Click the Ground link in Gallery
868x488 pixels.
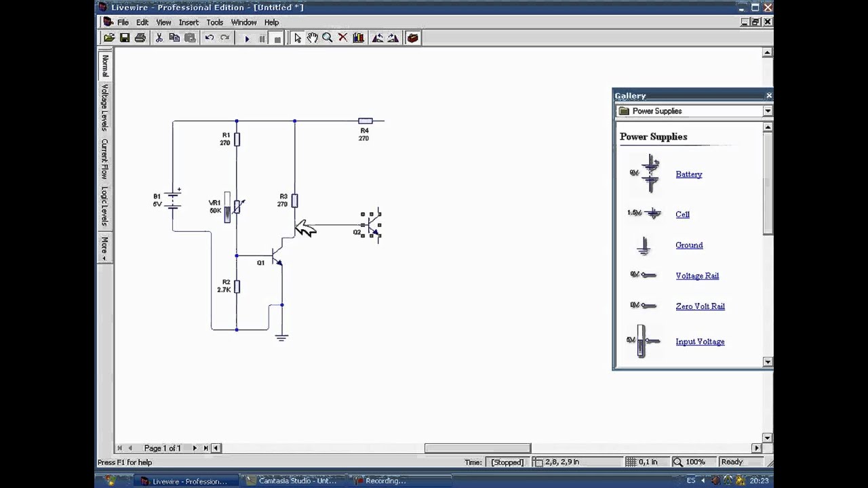tap(689, 245)
